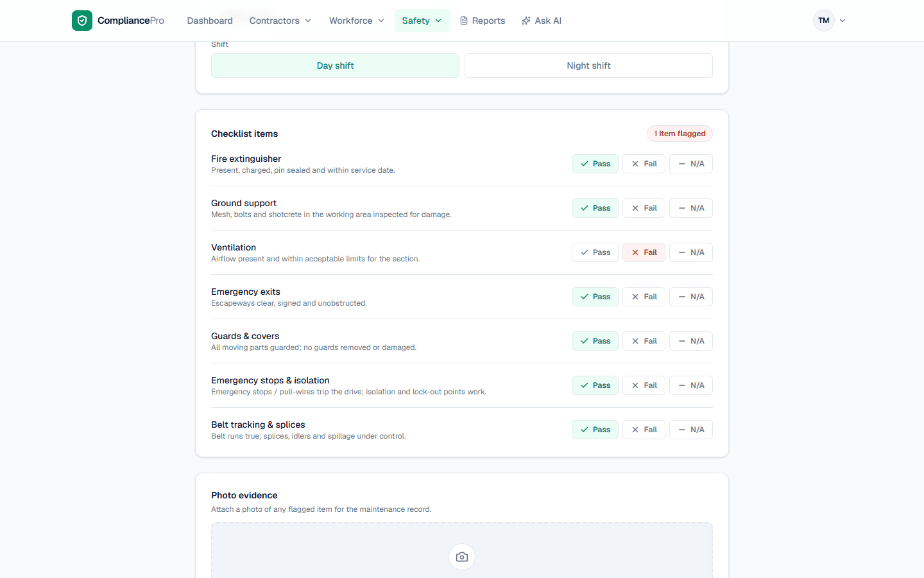Mark Ground support as Fail
This screenshot has height=578, width=924.
pyautogui.click(x=644, y=208)
